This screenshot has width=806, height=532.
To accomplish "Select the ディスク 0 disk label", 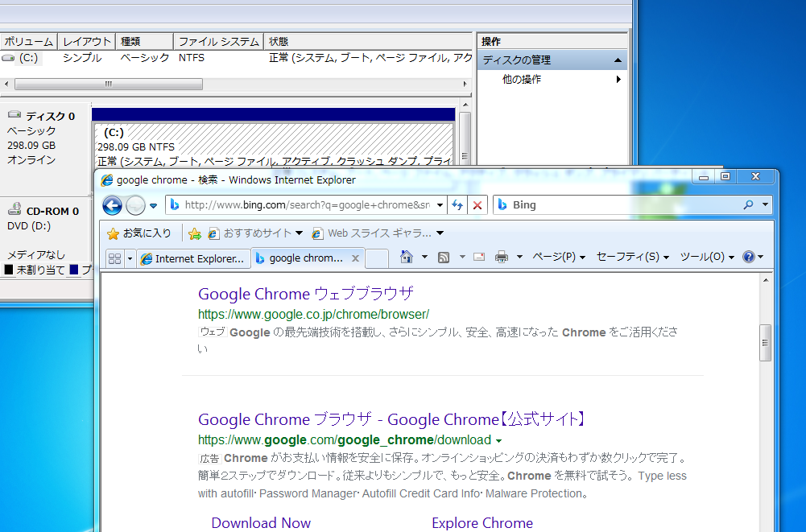I will 51,116.
